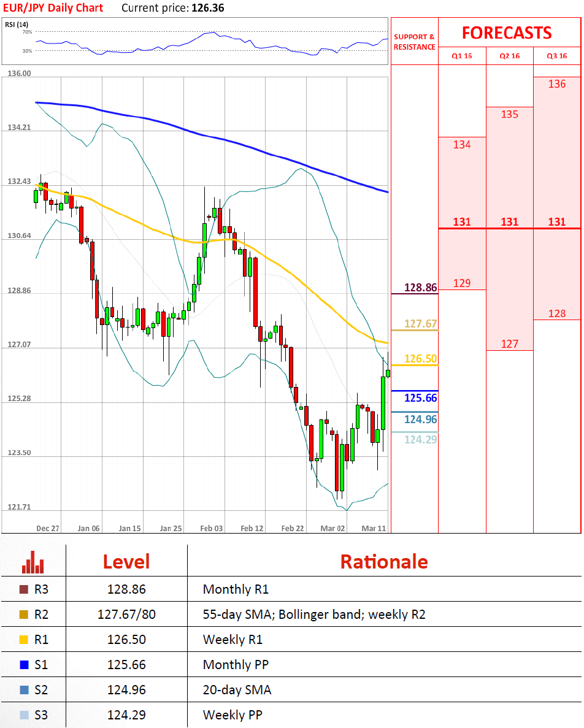Click the 131 mean forecast under Q1 16
This screenshot has height=728, width=584.
462,222
